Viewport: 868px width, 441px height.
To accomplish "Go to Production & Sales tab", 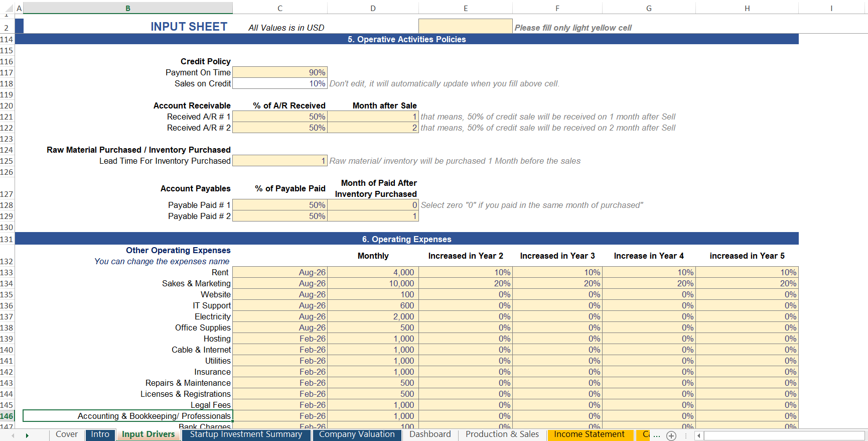I will [x=502, y=434].
